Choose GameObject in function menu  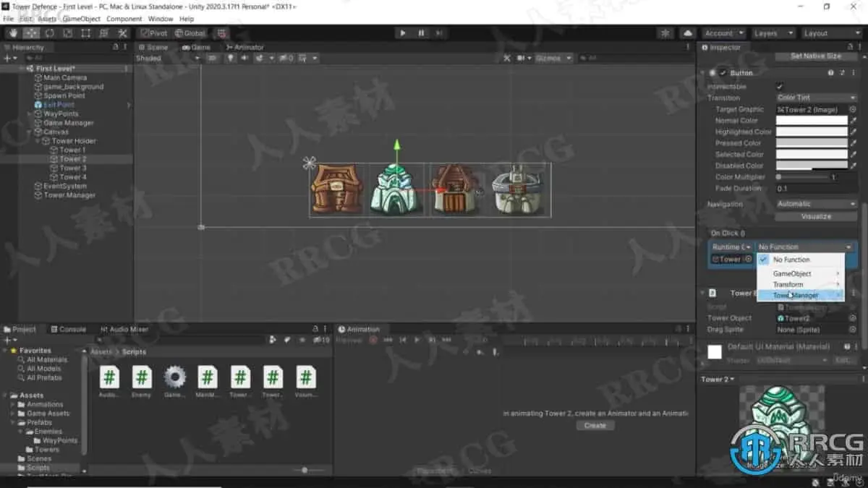[x=801, y=274]
